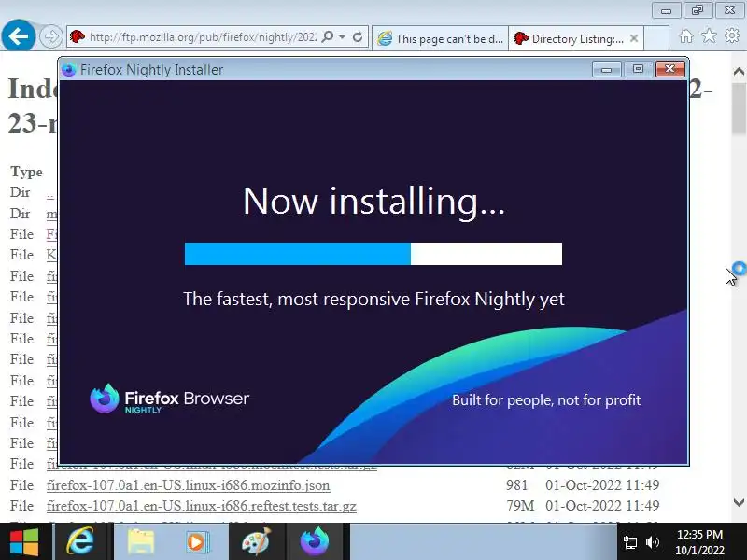Open File Explorer from the taskbar
747x560 pixels.
[141, 541]
